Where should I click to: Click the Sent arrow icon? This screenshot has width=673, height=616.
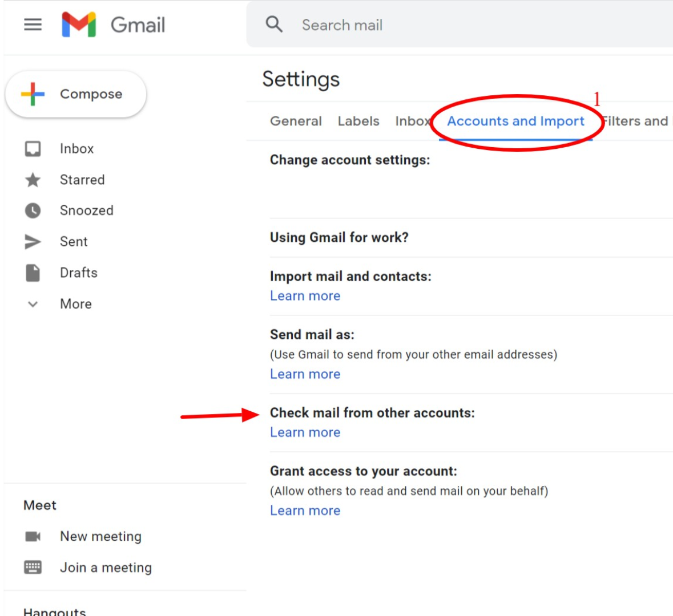33,242
